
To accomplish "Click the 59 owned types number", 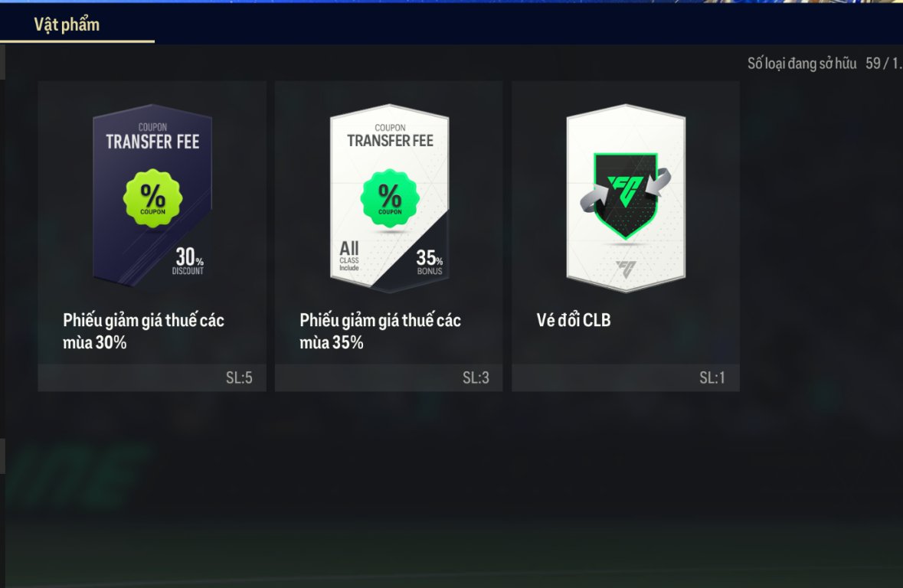I will click(873, 63).
